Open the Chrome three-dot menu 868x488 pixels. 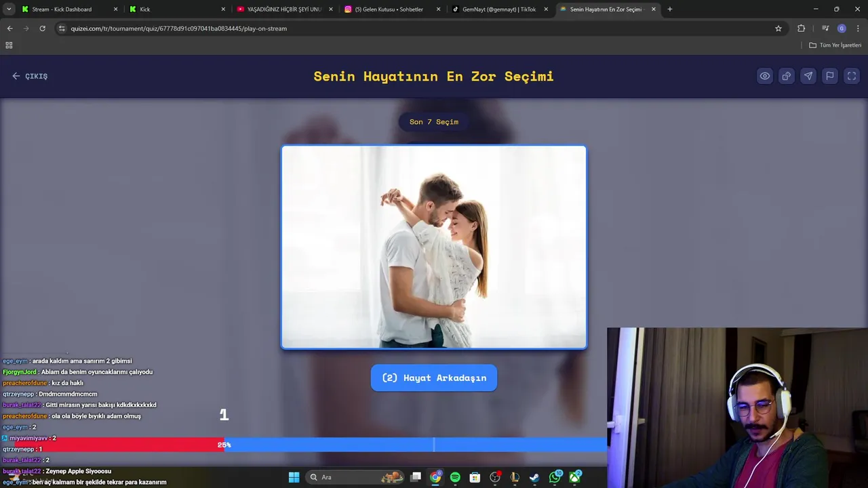(858, 28)
